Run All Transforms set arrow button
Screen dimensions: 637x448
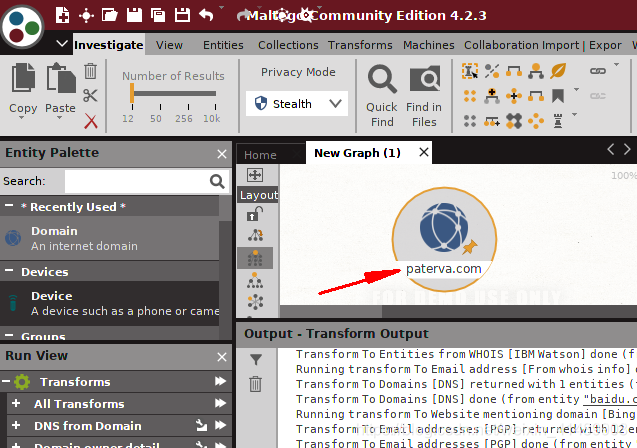coord(221,403)
